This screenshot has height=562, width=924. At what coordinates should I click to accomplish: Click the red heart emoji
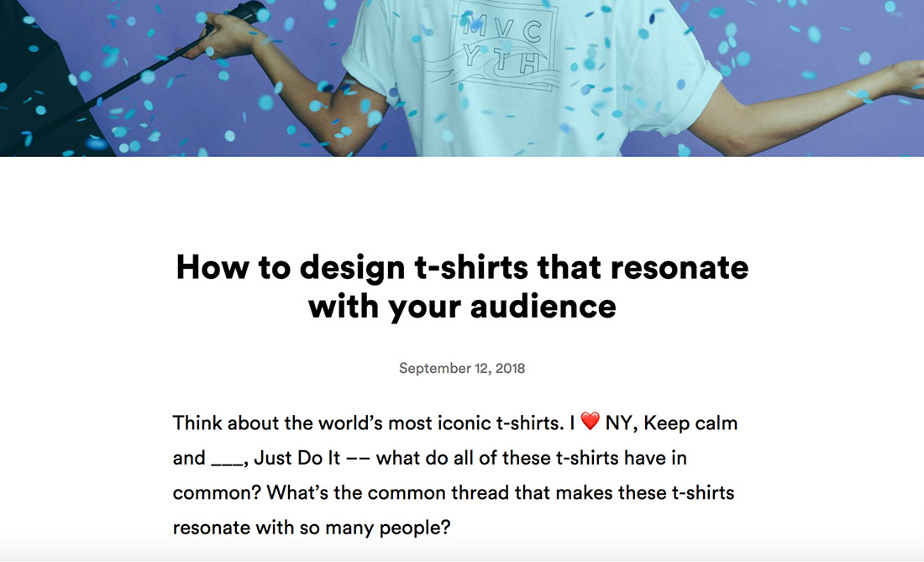coord(590,421)
